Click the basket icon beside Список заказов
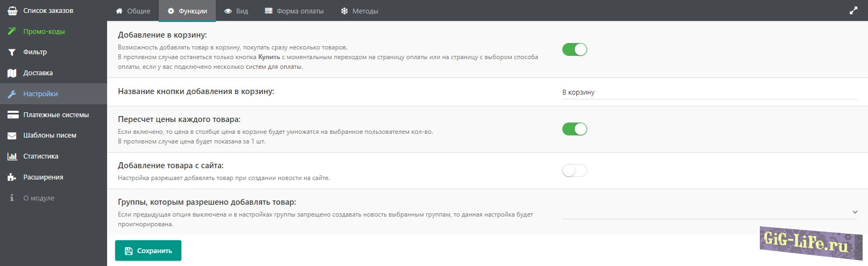The width and height of the screenshot is (868, 266). tap(12, 11)
